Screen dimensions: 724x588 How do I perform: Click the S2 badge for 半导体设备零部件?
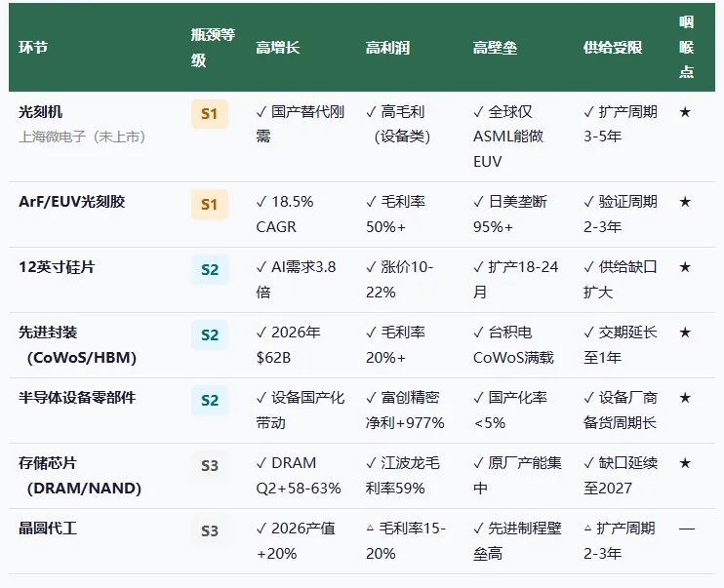tap(210, 400)
